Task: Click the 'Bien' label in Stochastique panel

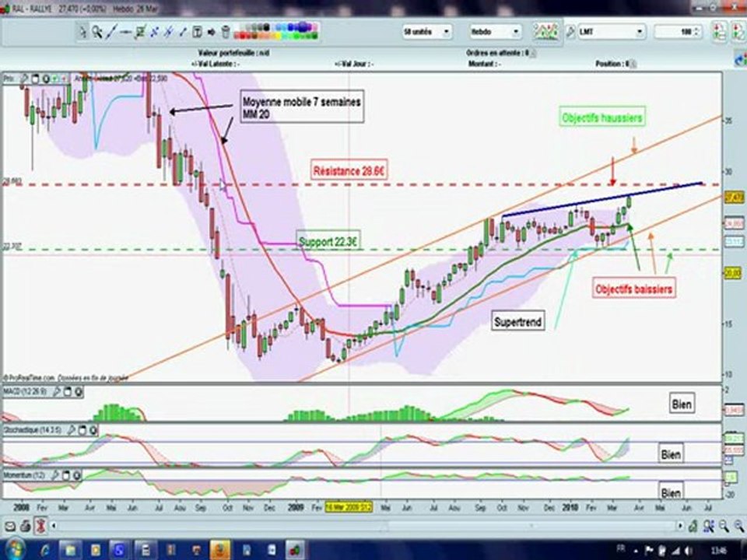Action: point(671,453)
